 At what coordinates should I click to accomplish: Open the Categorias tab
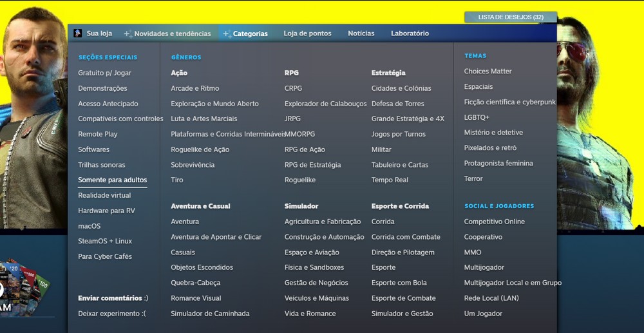[250, 33]
